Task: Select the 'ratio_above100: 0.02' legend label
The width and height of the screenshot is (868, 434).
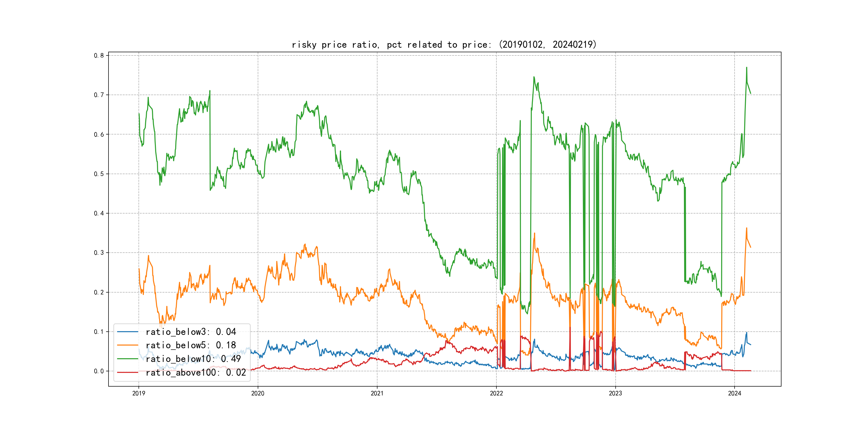Action: coord(196,372)
